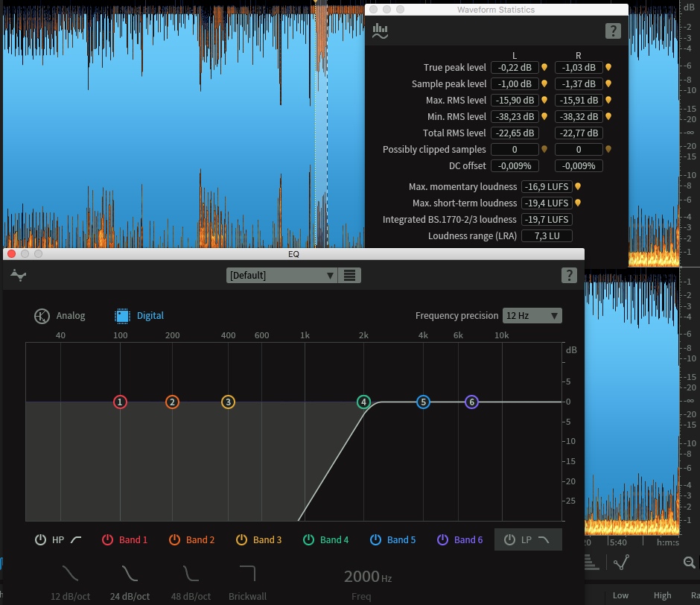
Task: Select EQ band node 6
Action: 471,402
